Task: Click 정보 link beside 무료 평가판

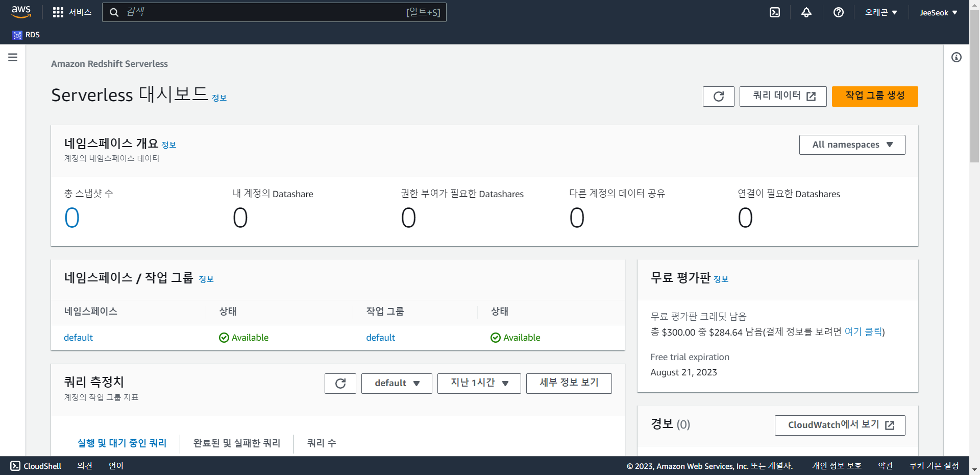Action: click(x=721, y=279)
